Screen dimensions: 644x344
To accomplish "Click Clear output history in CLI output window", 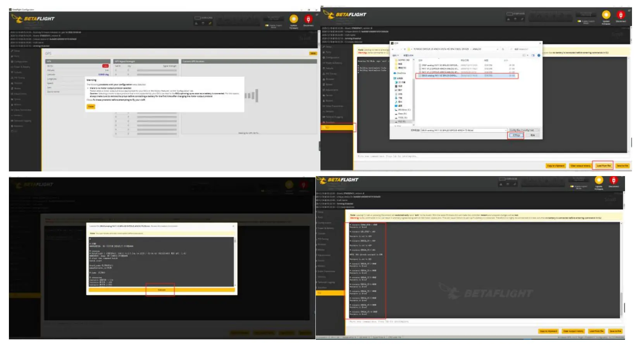I will point(573,331).
